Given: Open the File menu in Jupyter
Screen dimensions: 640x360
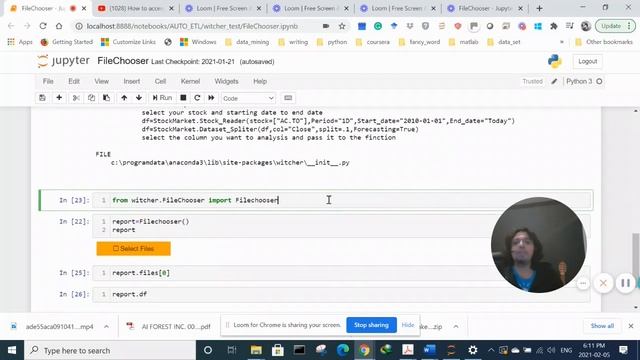Looking at the screenshot, I should [48, 81].
